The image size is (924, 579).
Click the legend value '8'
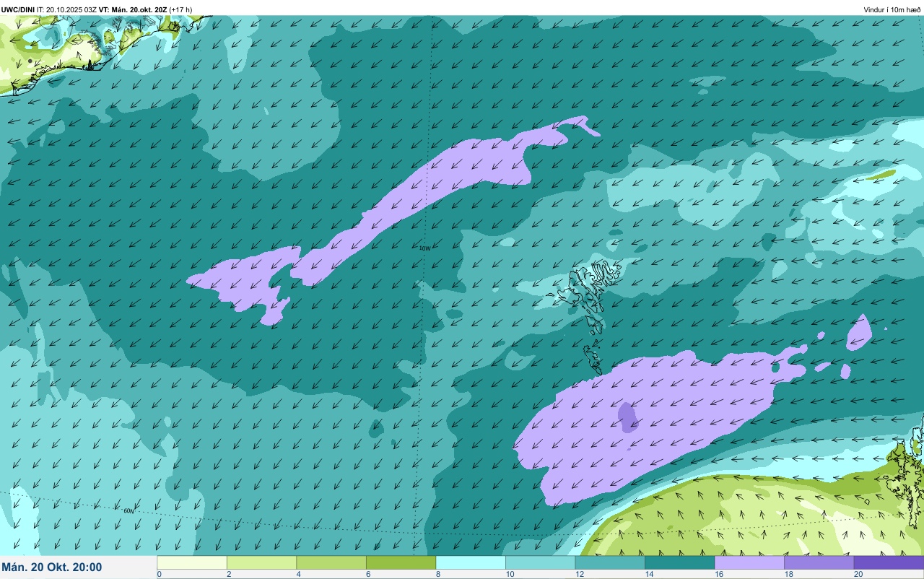pyautogui.click(x=437, y=574)
